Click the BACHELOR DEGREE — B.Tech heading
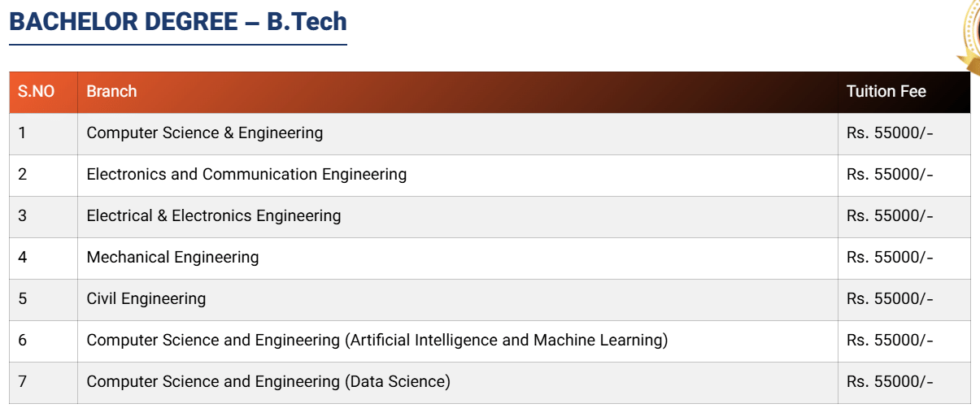The image size is (980, 417). pyautogui.click(x=178, y=22)
